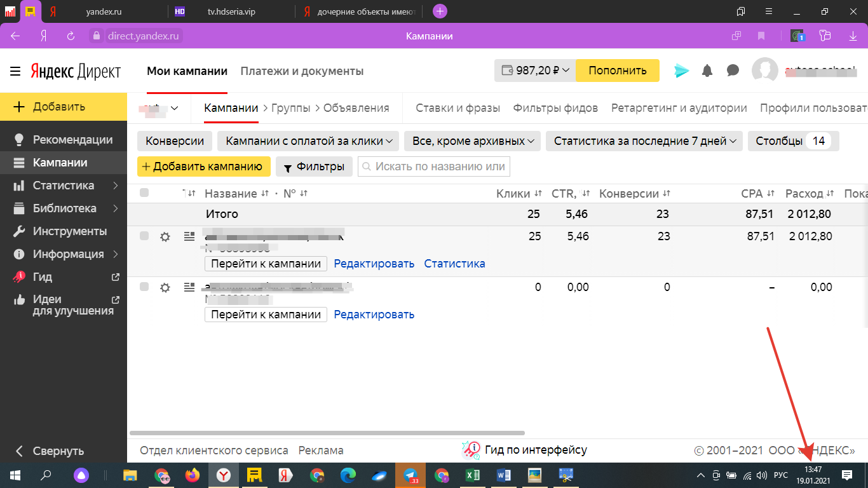
Task: Click the 'Статистика' link for the first campaign
Action: [454, 264]
